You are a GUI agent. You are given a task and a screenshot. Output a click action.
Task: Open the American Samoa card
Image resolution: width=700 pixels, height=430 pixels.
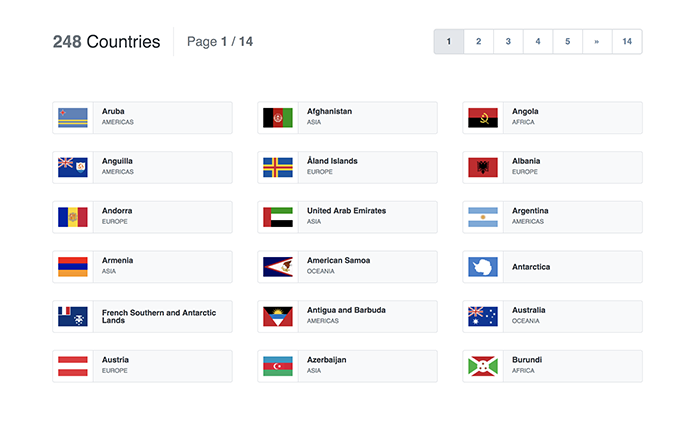tap(347, 267)
